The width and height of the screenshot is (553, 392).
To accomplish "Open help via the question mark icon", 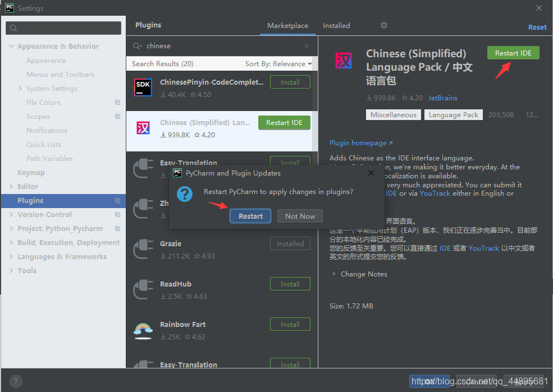I will pyautogui.click(x=15, y=381).
